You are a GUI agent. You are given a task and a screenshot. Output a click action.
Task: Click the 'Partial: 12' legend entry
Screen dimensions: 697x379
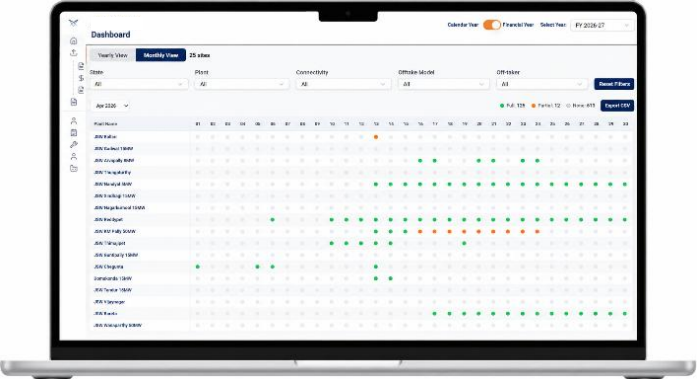(546, 106)
